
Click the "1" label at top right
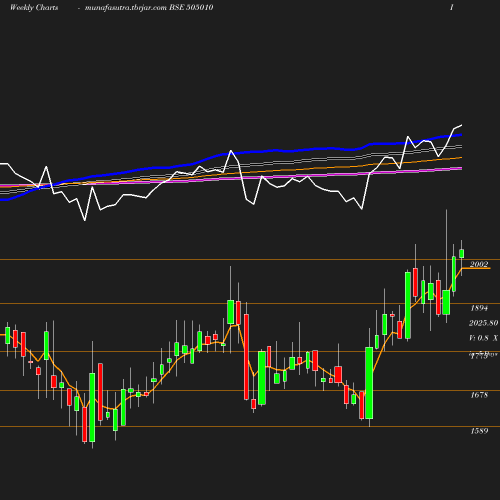click(x=452, y=7)
